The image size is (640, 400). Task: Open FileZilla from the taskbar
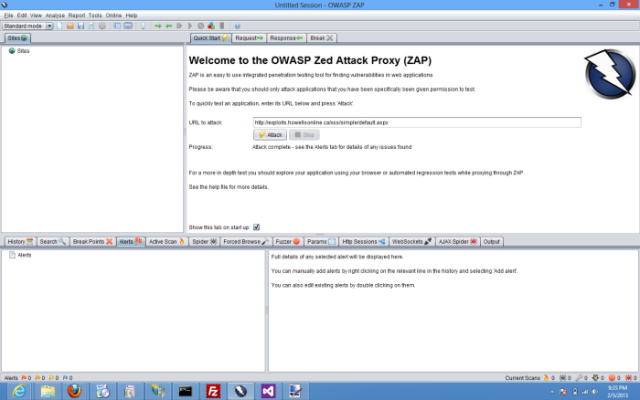(x=213, y=391)
